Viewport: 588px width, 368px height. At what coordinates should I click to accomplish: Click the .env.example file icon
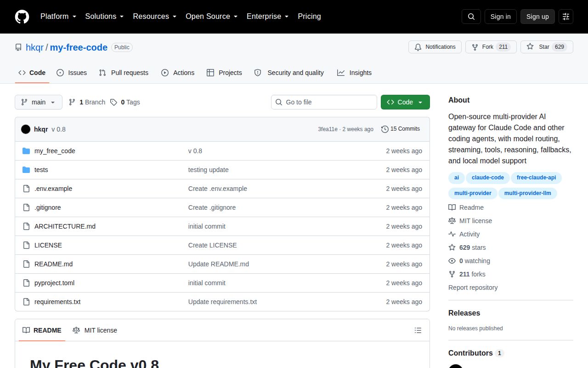(x=26, y=189)
